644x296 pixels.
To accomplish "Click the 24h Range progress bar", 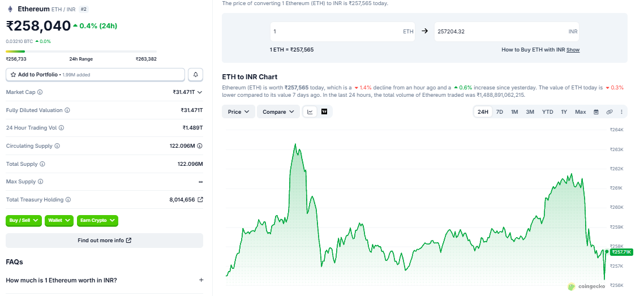I will (x=81, y=52).
